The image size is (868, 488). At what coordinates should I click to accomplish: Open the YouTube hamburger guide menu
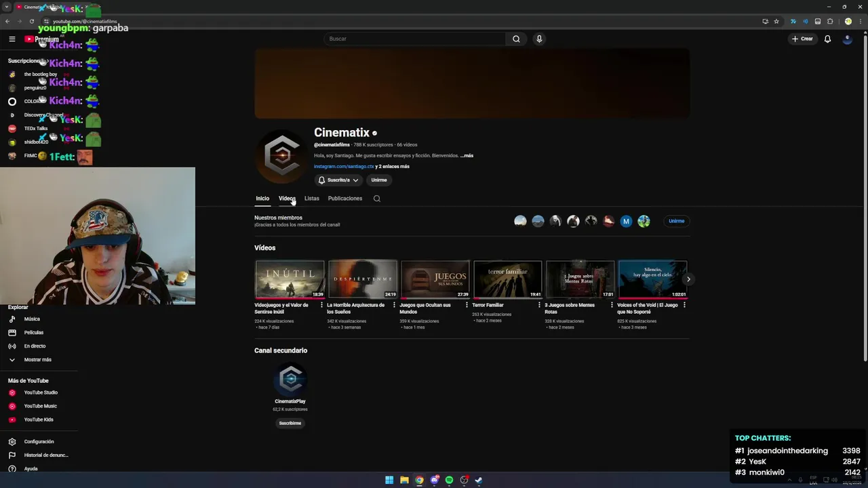12,39
